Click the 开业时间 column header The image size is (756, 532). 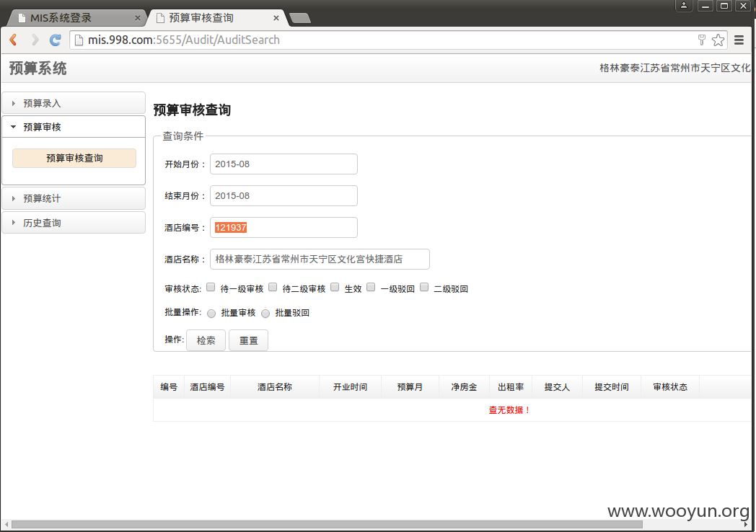click(x=351, y=387)
